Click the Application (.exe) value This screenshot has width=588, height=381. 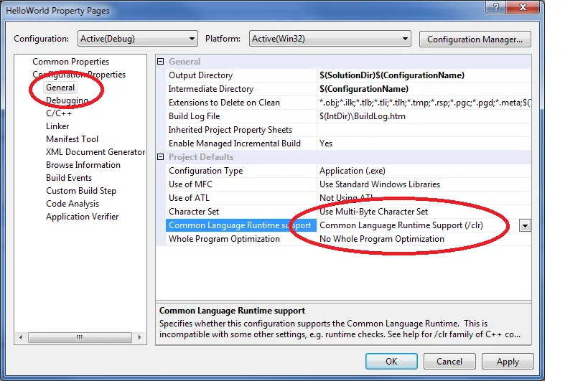pyautogui.click(x=352, y=171)
